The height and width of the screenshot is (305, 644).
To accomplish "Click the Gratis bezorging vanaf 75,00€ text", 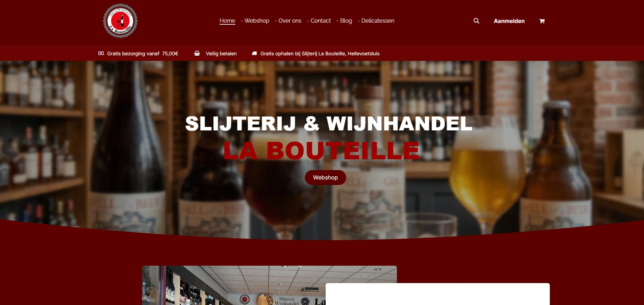I will click(x=142, y=54).
